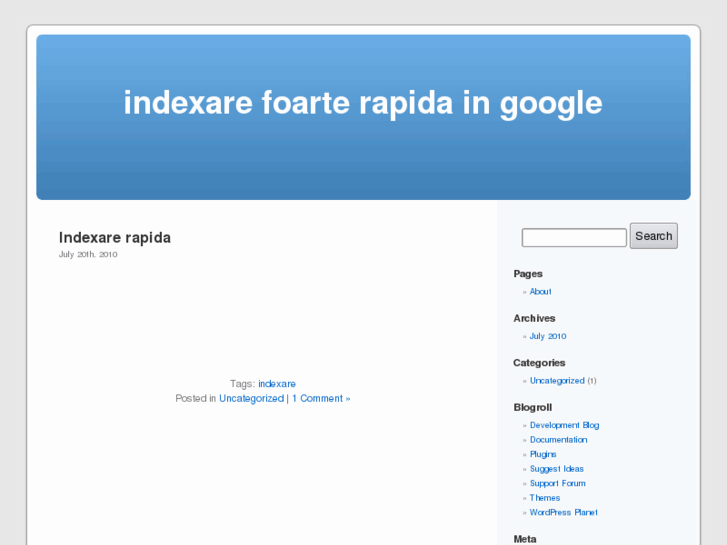The image size is (727, 545).
Task: Click the "Blogroll" sidebar heading
Action: coord(532,407)
